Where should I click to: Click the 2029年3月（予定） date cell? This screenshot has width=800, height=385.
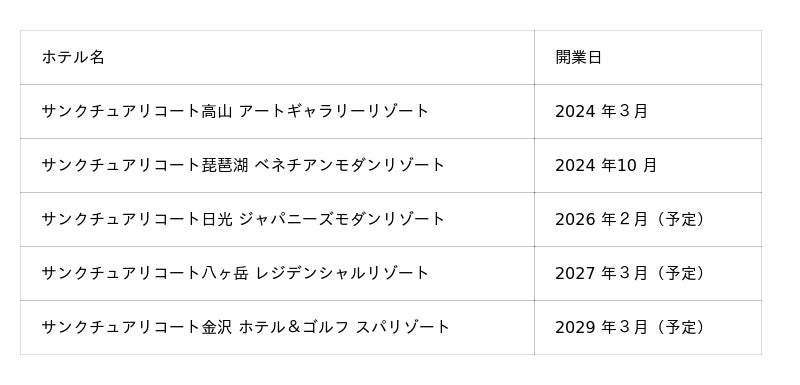pyautogui.click(x=648, y=327)
